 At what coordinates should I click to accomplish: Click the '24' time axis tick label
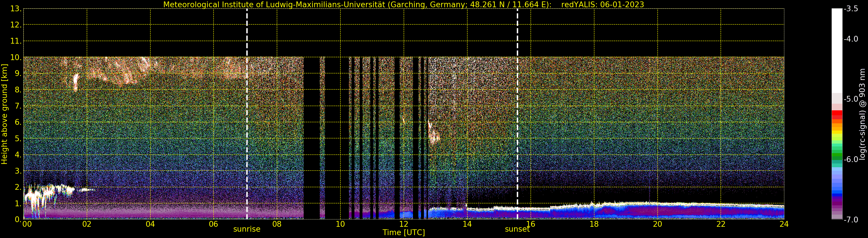(784, 224)
